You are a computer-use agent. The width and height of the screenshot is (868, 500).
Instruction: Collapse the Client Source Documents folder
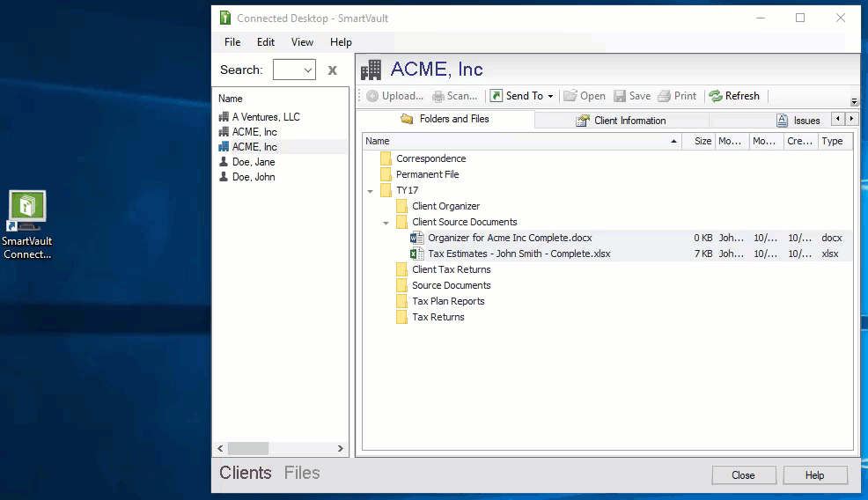coord(386,223)
